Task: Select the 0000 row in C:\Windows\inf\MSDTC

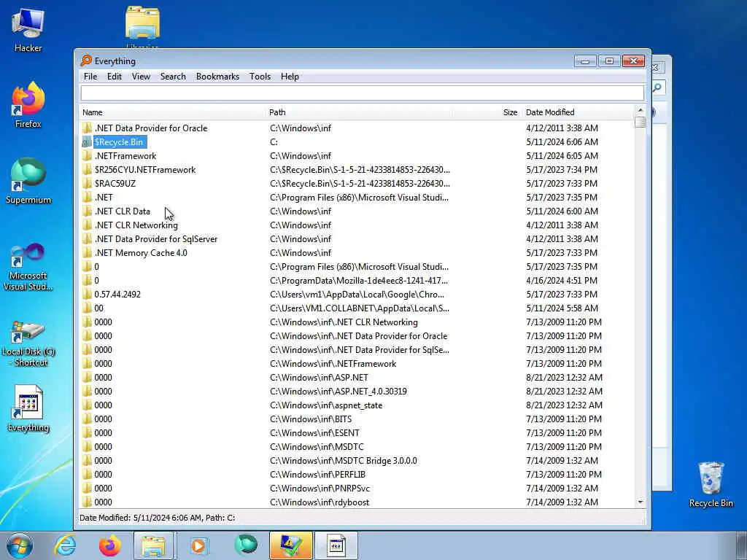Action: tap(357, 447)
